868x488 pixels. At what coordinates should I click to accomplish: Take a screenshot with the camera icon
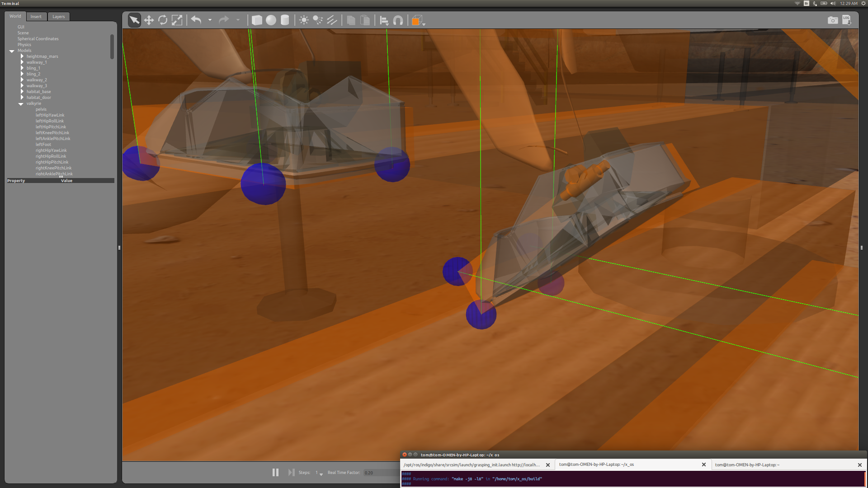[833, 20]
